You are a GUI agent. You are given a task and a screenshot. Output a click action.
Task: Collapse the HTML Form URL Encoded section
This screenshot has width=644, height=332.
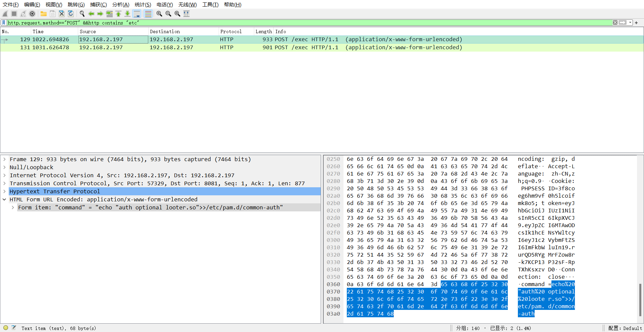[x=4, y=199]
